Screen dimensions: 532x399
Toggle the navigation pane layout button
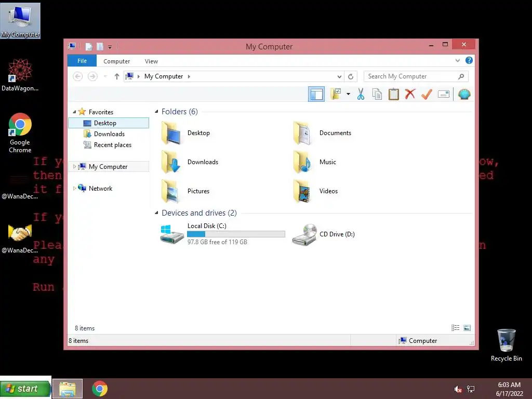[x=316, y=94]
